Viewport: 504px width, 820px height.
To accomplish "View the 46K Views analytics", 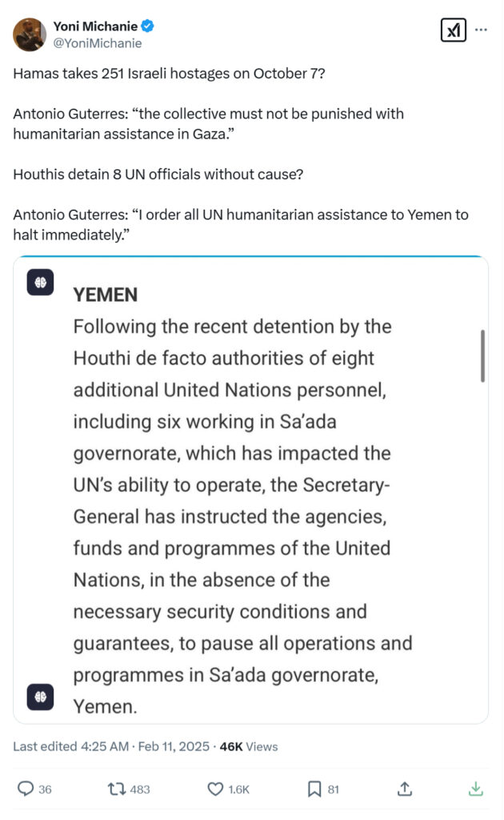I will click(248, 746).
